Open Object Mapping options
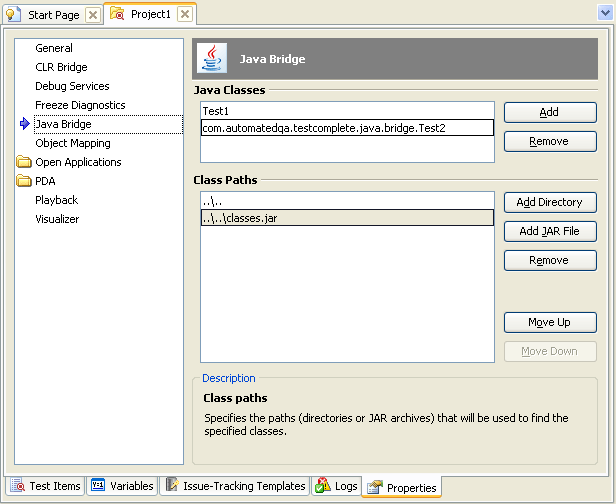The height and width of the screenshot is (504, 616). [73, 143]
